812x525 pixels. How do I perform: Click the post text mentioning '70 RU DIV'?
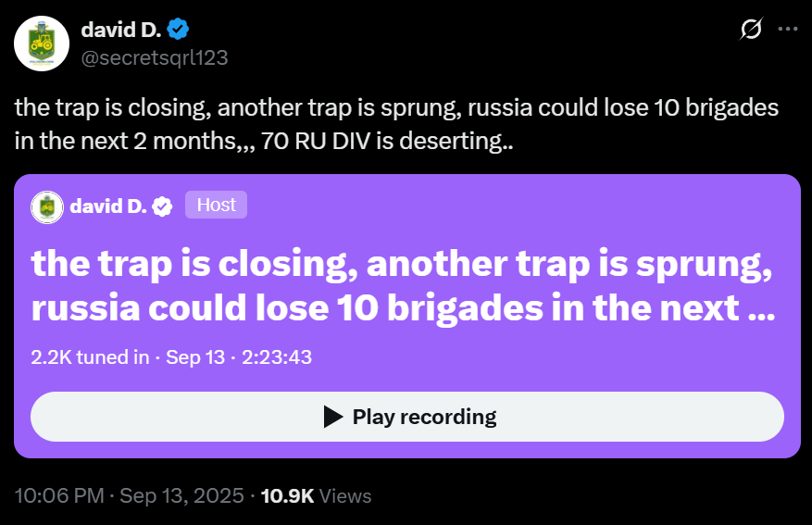pyautogui.click(x=396, y=124)
